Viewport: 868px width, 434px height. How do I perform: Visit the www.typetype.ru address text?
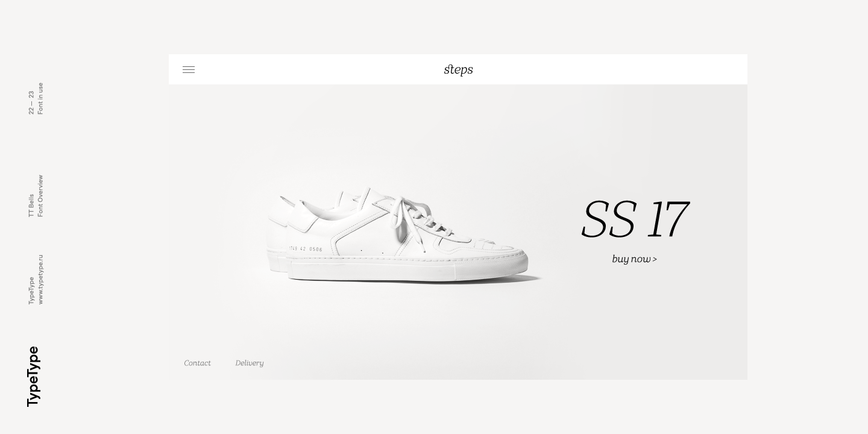coord(40,280)
